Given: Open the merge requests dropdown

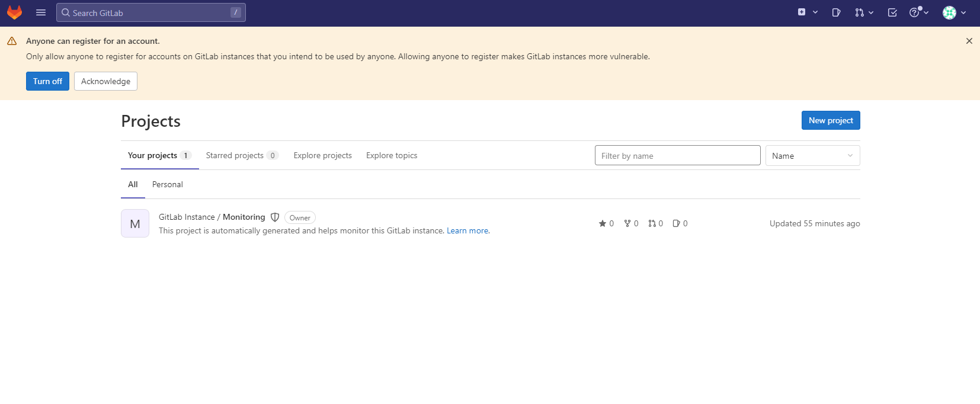Looking at the screenshot, I should click(864, 12).
